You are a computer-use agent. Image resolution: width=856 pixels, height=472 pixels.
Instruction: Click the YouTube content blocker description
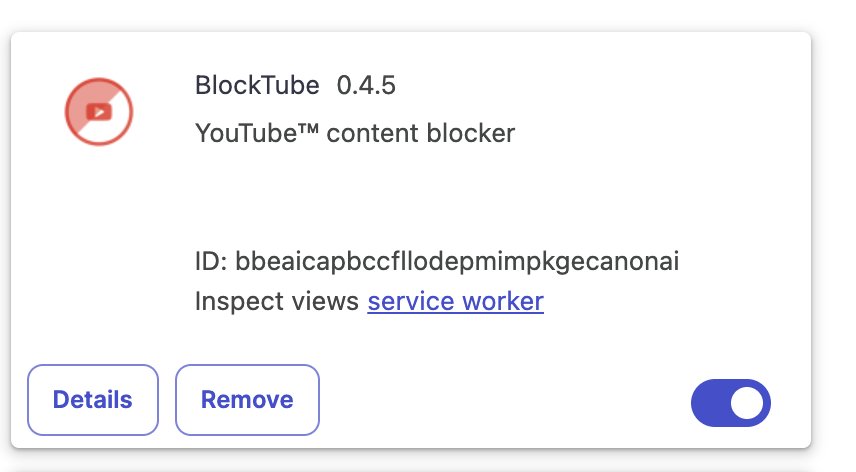point(355,133)
